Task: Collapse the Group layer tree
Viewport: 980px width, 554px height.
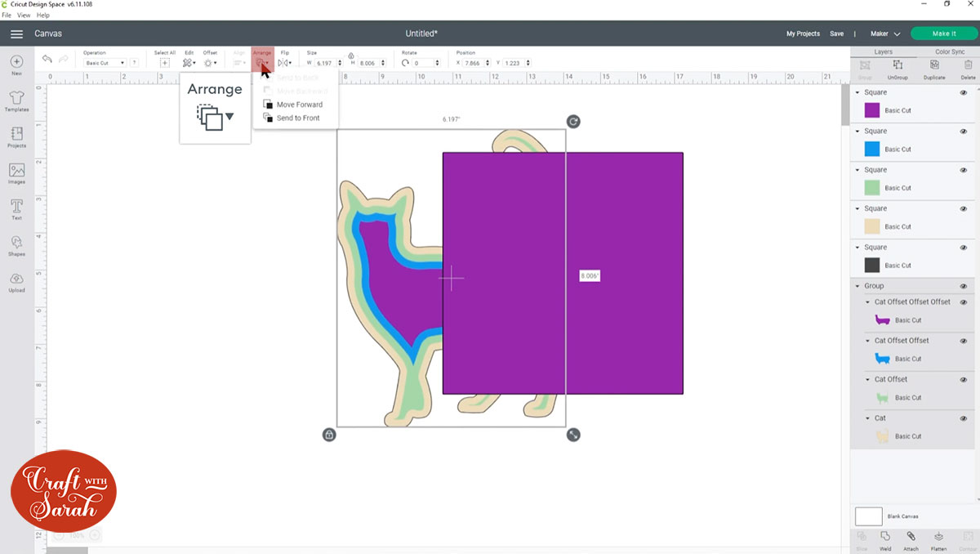Action: 857,286
